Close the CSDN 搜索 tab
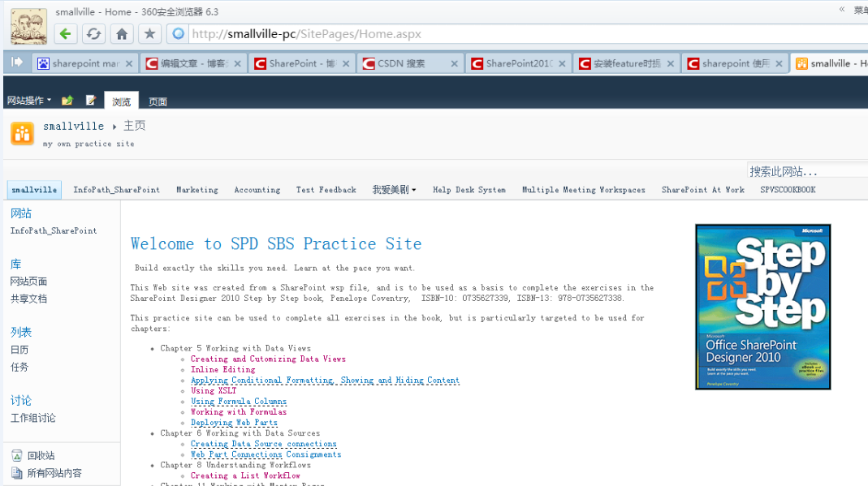This screenshot has width=868, height=486. click(455, 63)
